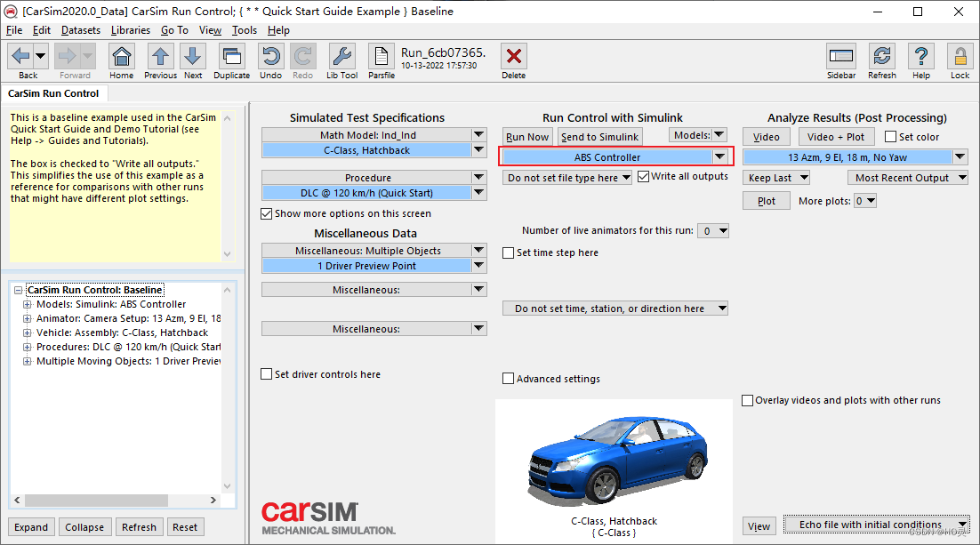Jump to Next dataset arrow icon
The image size is (980, 545).
[193, 56]
